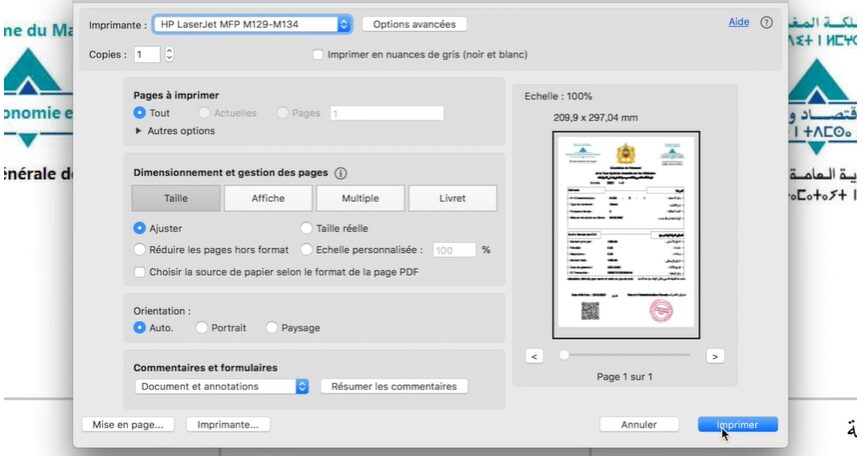Select the Actuelles radio button
Image resolution: width=863 pixels, height=456 pixels.
204,113
